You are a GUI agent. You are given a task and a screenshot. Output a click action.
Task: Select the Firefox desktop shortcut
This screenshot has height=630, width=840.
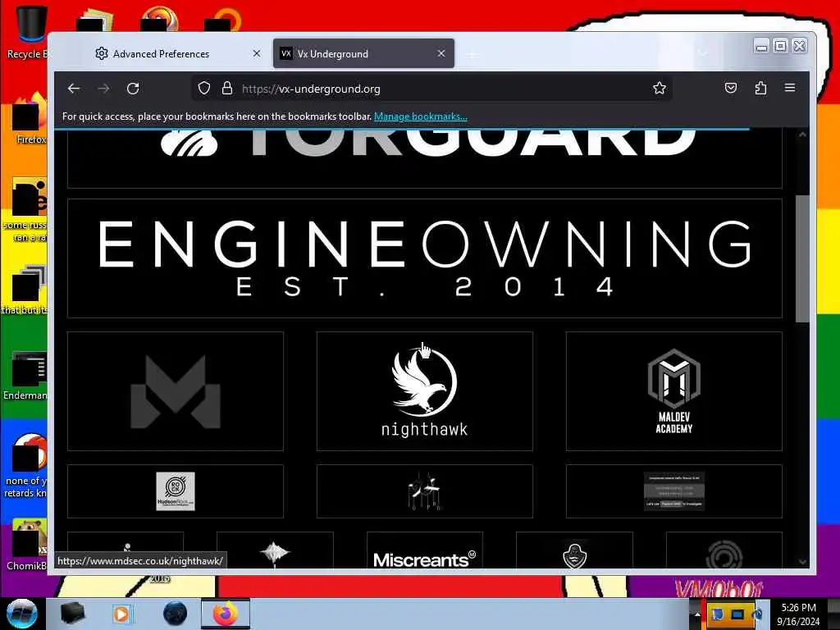27,119
